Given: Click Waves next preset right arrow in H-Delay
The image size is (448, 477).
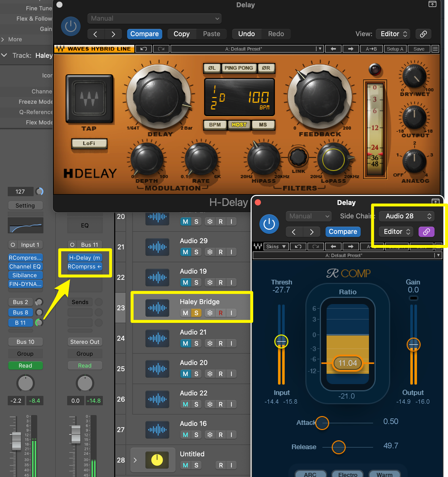Looking at the screenshot, I should point(351,49).
